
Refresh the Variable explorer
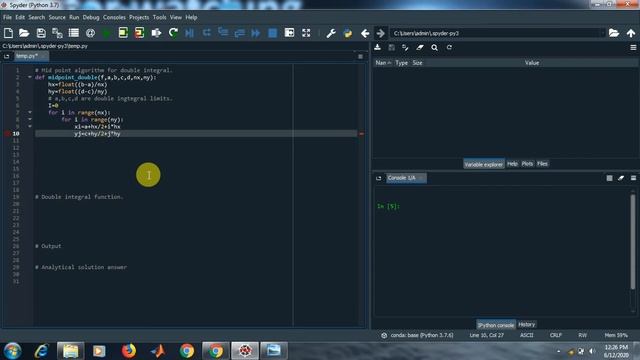pos(449,47)
